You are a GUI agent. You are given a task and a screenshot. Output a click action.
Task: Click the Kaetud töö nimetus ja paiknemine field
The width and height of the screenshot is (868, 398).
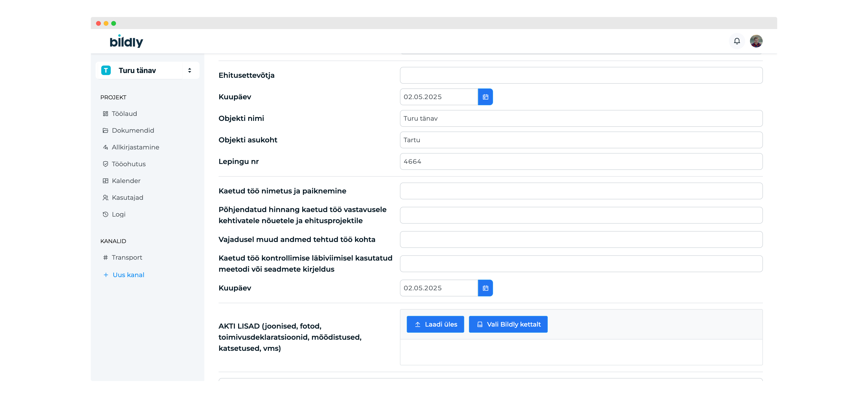[x=581, y=191]
